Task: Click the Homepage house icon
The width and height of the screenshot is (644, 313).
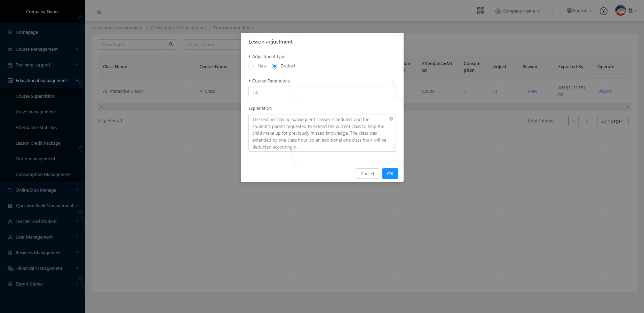Action: point(10,32)
